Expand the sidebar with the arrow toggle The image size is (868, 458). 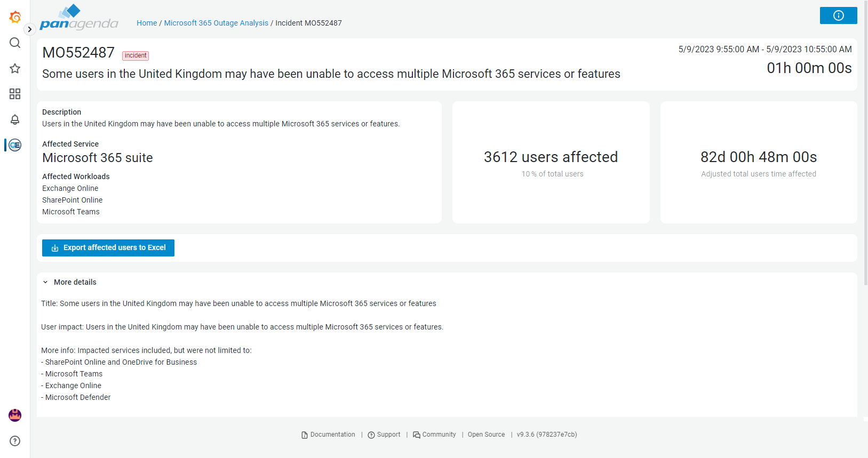pyautogui.click(x=30, y=29)
